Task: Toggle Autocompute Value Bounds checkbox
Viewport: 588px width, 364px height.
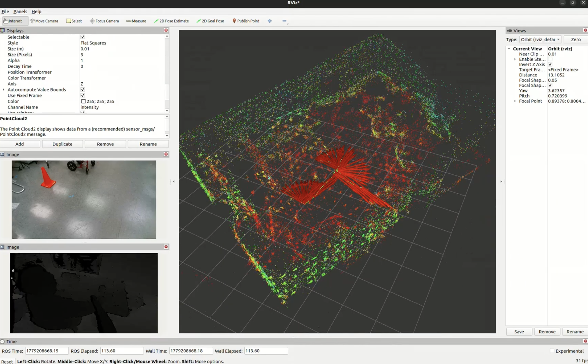Action: [x=83, y=90]
